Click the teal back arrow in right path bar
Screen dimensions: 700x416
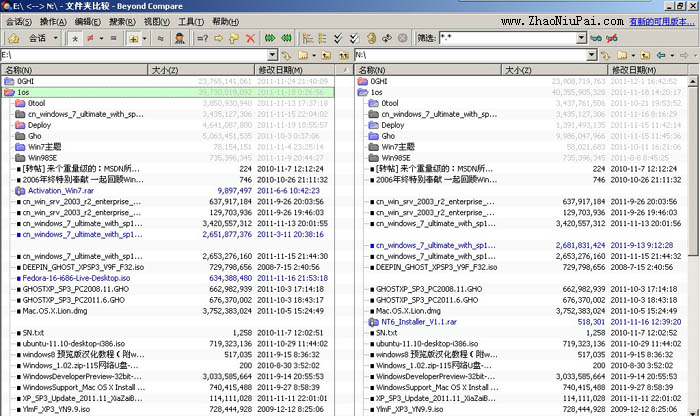[661, 55]
